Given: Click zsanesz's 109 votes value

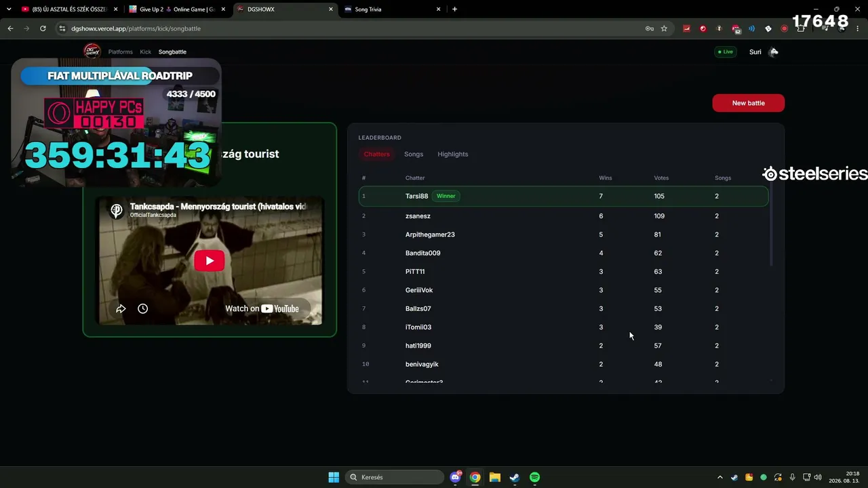Looking at the screenshot, I should [659, 216].
